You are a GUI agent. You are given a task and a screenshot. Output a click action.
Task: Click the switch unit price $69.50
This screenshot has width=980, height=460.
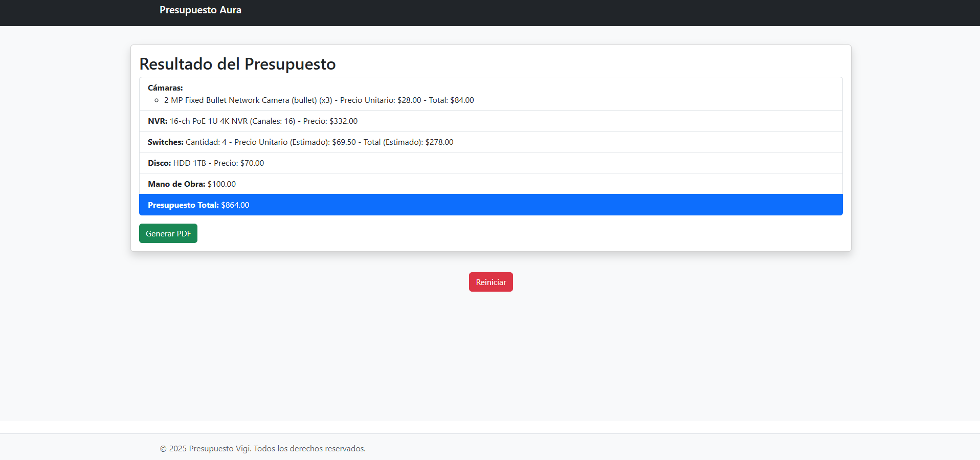[x=344, y=142]
